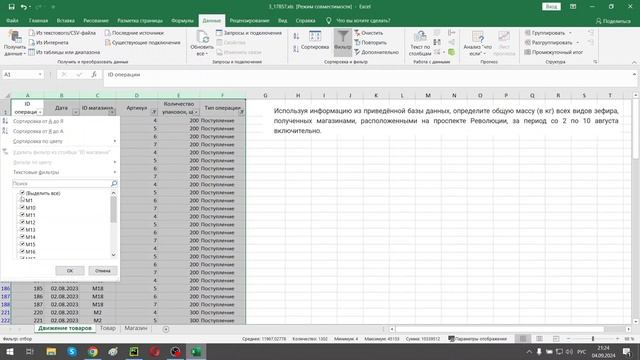Viewport: 640px width, 360px height.
Task: Open Существующие подключения
Action: pos(142,42)
